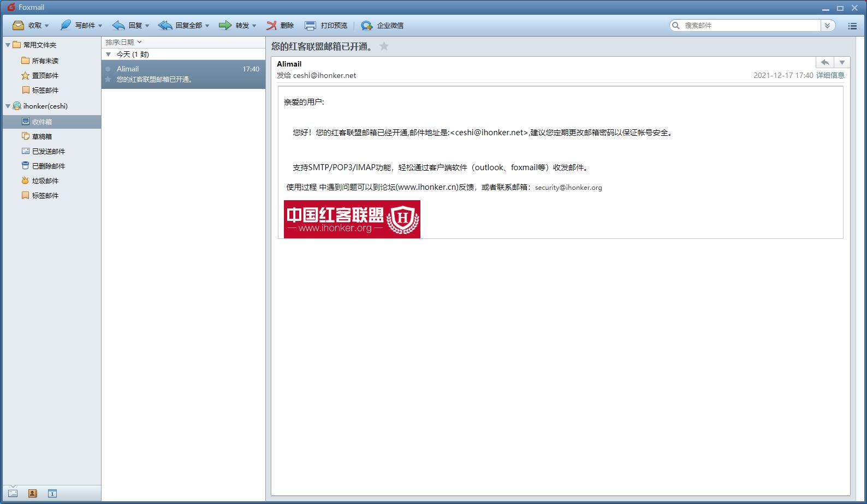Click the 转发 forward green arrow icon
This screenshot has width=867, height=504.
click(x=225, y=25)
